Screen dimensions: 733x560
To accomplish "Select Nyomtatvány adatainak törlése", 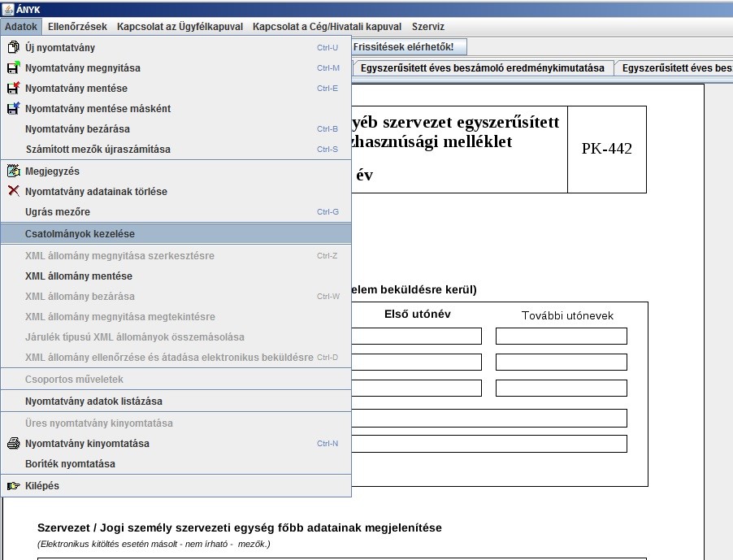I will pyautogui.click(x=176, y=191).
